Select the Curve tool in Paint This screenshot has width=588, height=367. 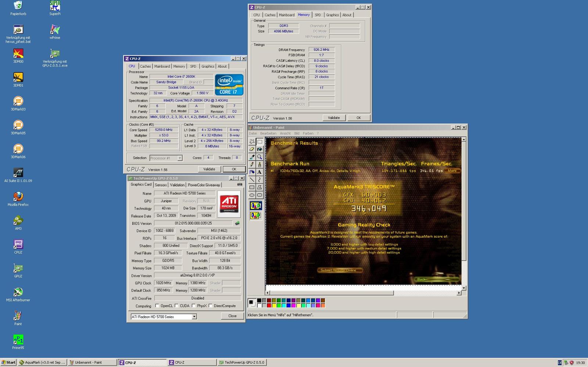click(259, 180)
